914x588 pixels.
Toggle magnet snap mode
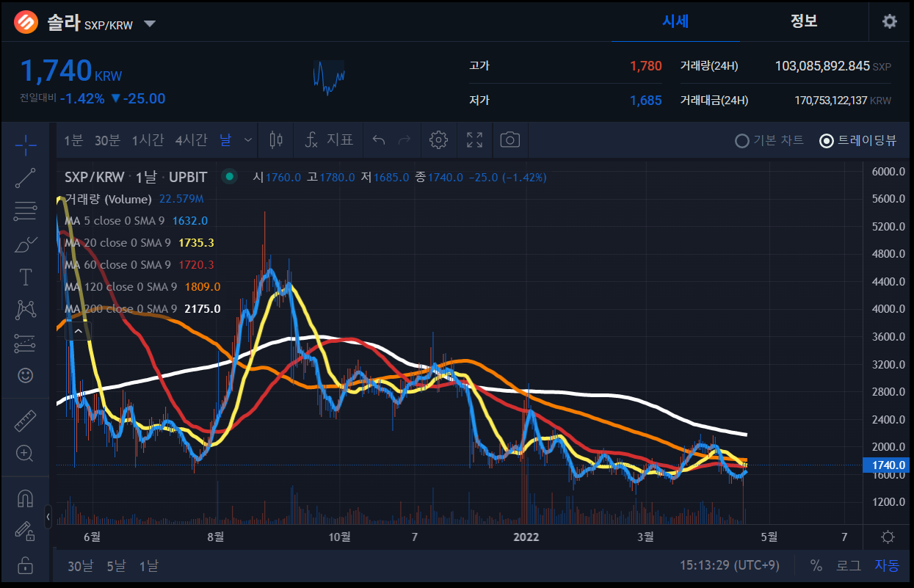point(26,498)
